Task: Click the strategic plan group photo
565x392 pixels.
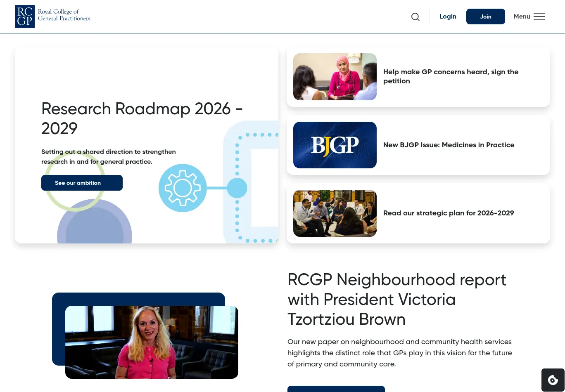Action: pos(335,213)
